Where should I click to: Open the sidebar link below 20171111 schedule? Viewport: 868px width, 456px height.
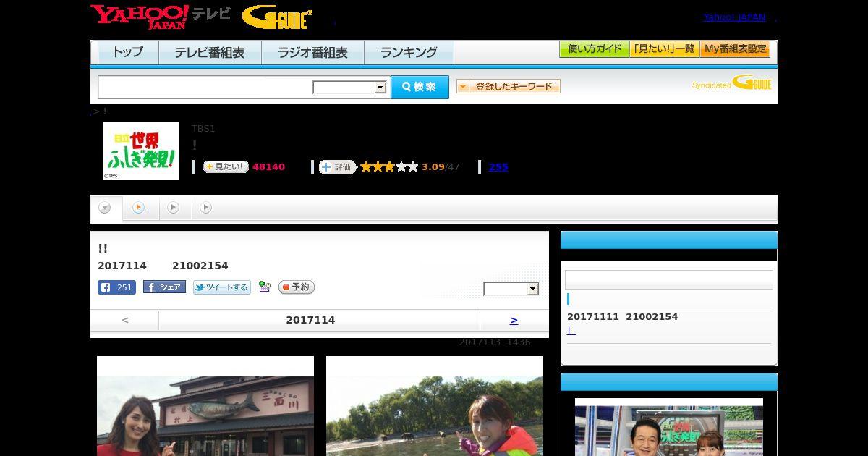[x=571, y=331]
